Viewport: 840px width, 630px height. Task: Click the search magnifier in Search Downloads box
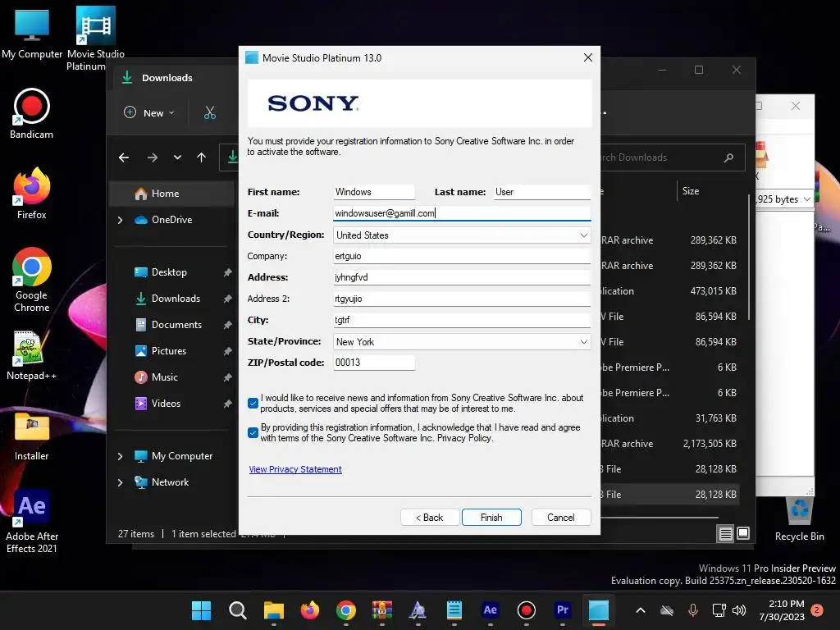click(x=728, y=157)
